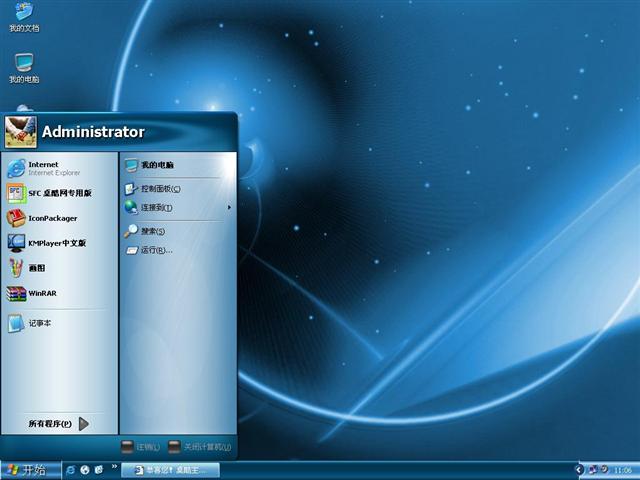Viewport: 640px width, 480px height.
Task: Open Internet Explorer from the Start menu
Action: pos(45,168)
